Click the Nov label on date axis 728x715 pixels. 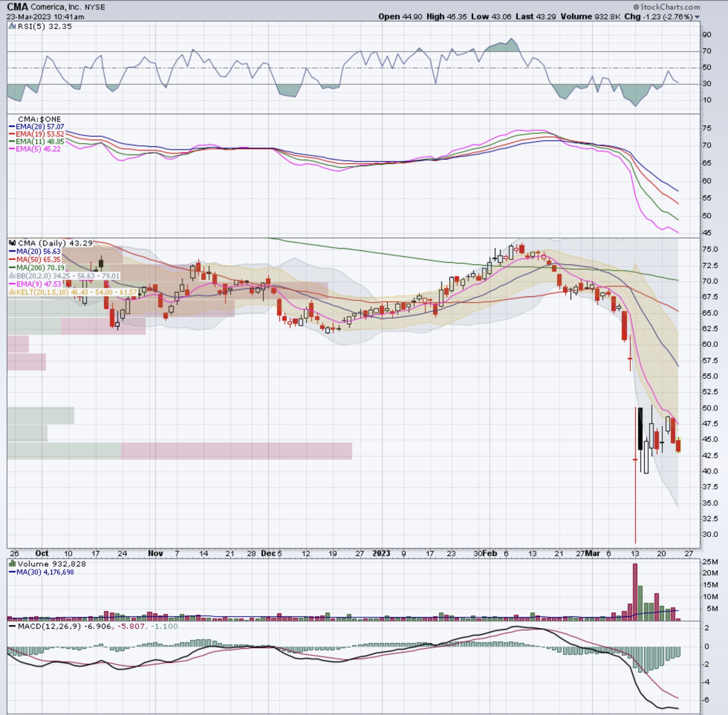coord(155,553)
